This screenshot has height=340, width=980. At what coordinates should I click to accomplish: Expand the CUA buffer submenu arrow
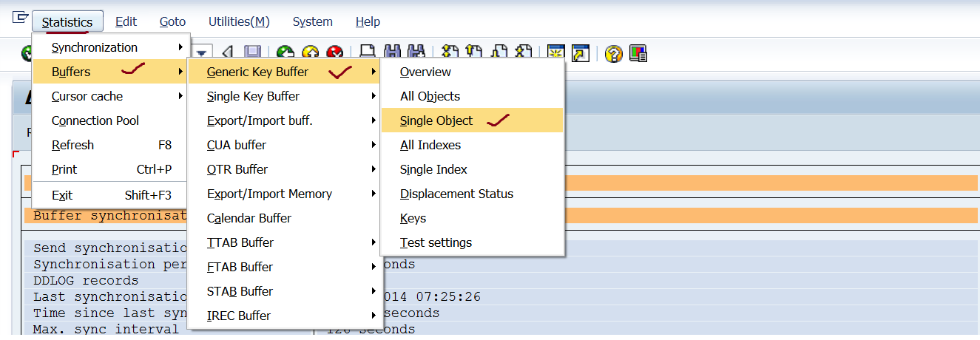pos(374,146)
